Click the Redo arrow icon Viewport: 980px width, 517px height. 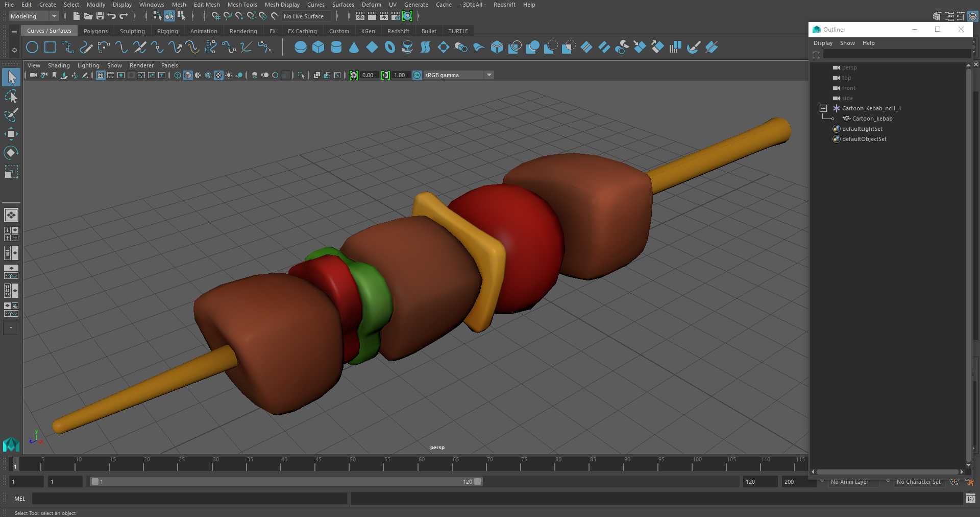click(x=124, y=16)
